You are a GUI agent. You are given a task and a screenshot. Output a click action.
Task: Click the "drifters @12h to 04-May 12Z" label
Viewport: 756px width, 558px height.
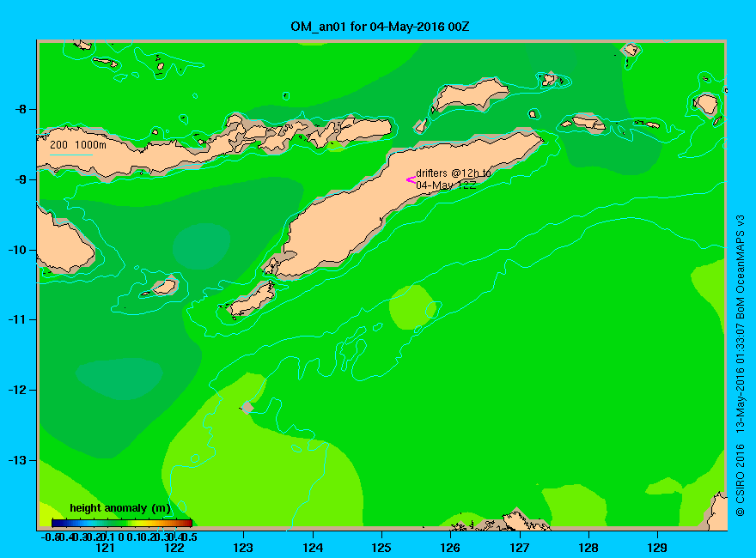coord(454,179)
